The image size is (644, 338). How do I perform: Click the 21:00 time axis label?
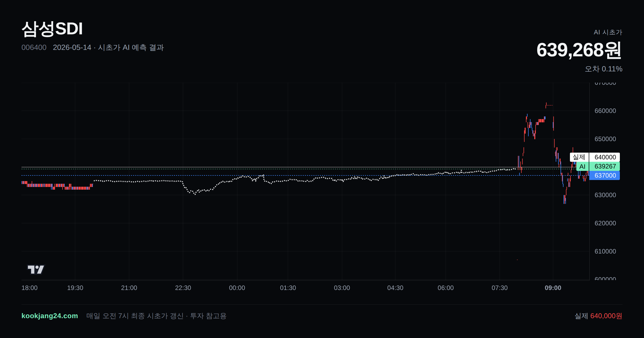pos(129,288)
